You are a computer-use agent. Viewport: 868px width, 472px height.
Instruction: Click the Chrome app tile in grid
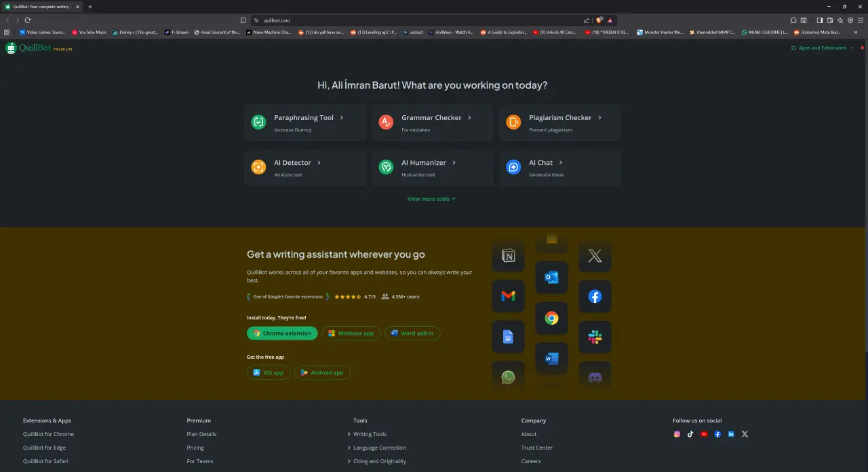click(x=551, y=318)
